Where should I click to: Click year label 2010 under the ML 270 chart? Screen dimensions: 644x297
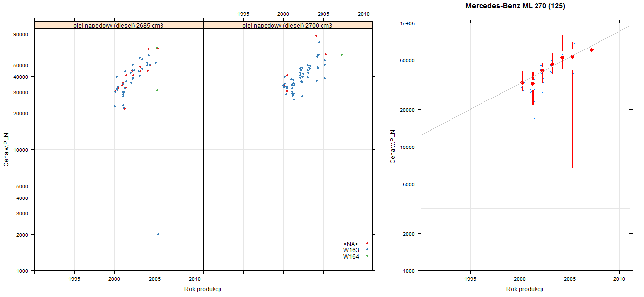[619, 280]
